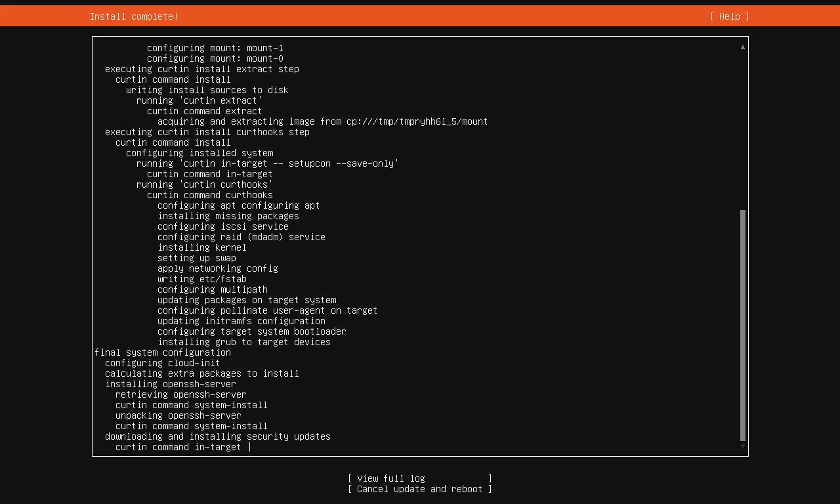Select 'calculating extra packages to install' line
Image resolution: width=840 pixels, height=504 pixels.
202,373
